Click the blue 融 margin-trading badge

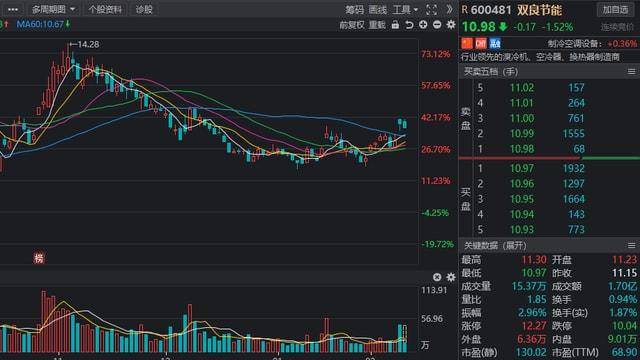495,43
